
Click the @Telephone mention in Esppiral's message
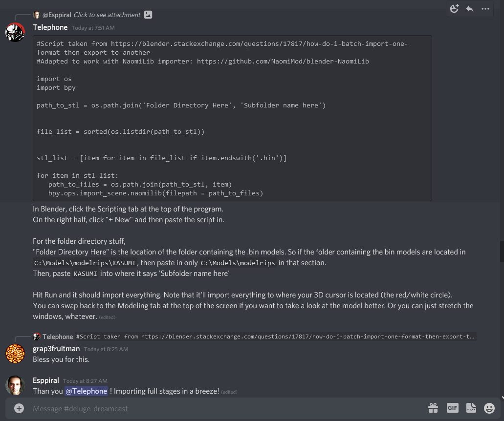(x=86, y=391)
